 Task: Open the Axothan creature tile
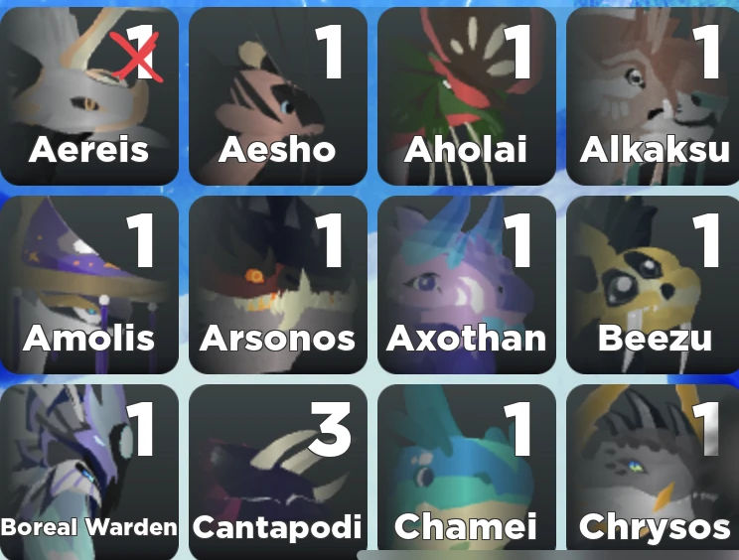click(467, 285)
